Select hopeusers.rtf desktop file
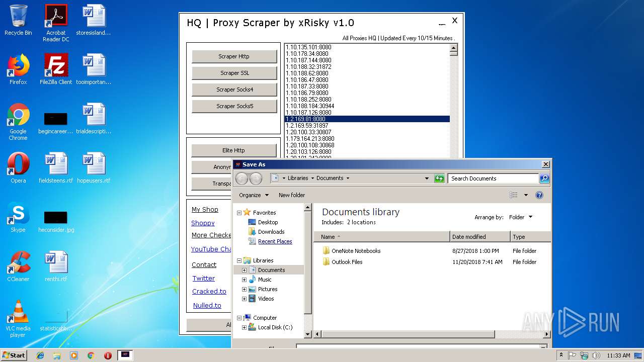 [x=94, y=168]
